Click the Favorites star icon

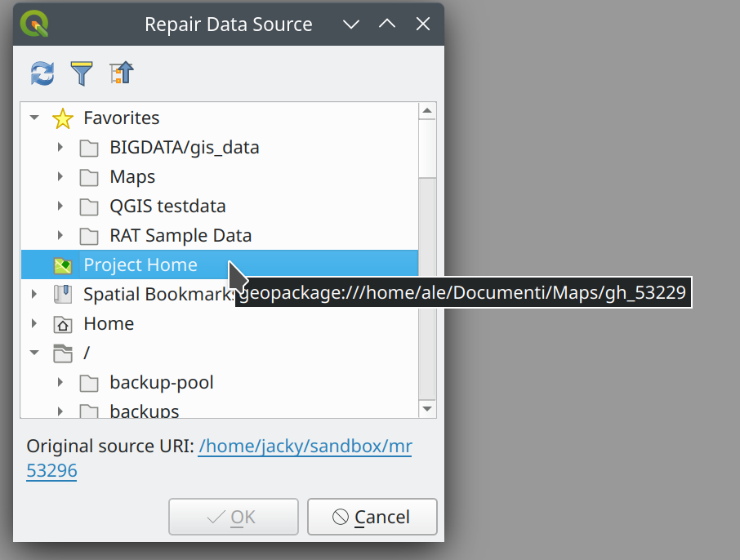click(x=63, y=118)
